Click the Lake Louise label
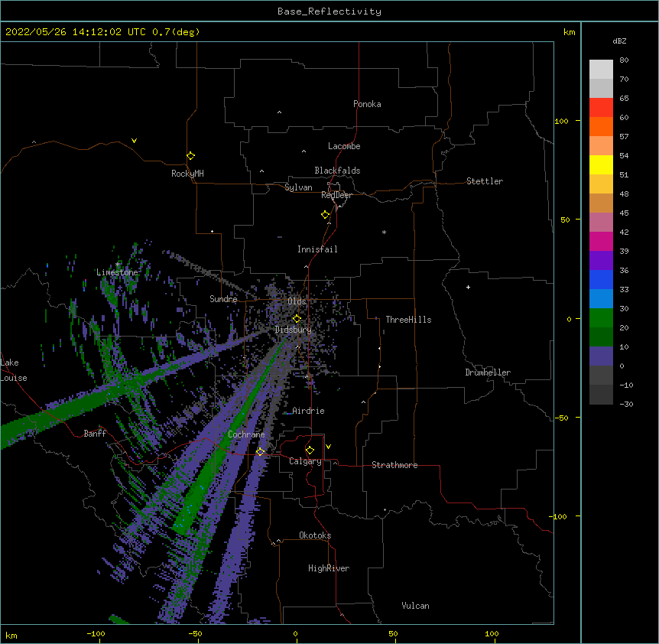This screenshot has width=659, height=644. (x=14, y=370)
